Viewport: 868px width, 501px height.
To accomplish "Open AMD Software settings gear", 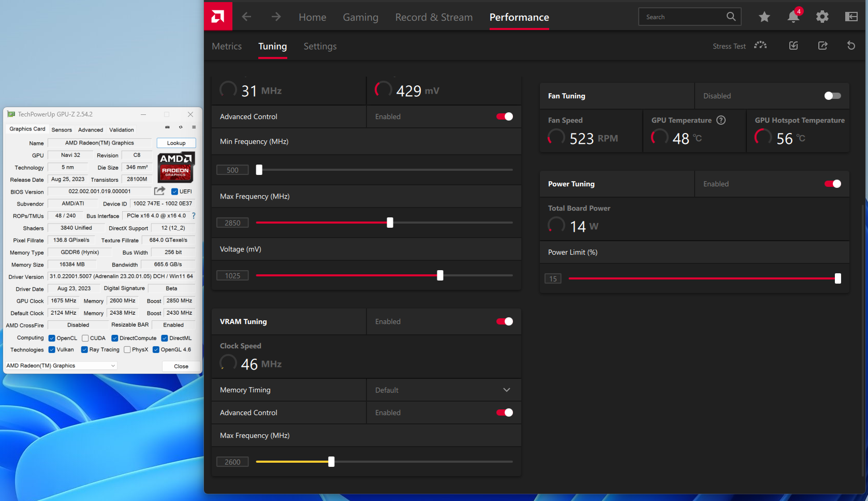I will pos(822,17).
